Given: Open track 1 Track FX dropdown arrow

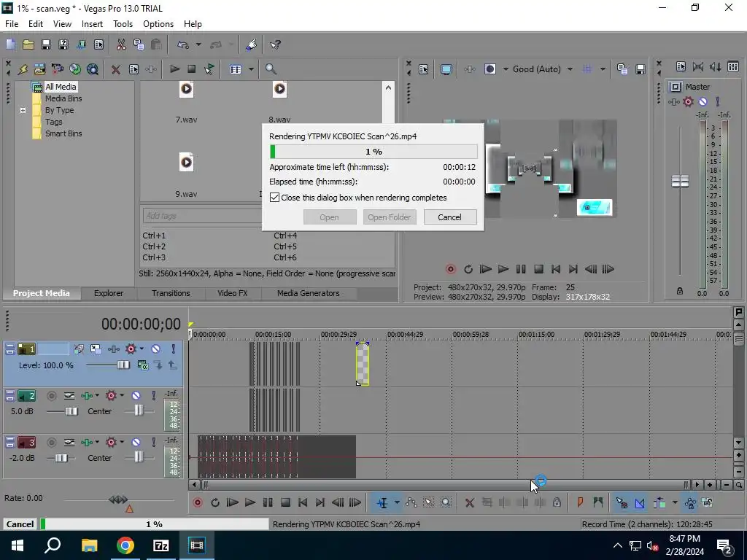Looking at the screenshot, I should (142, 349).
